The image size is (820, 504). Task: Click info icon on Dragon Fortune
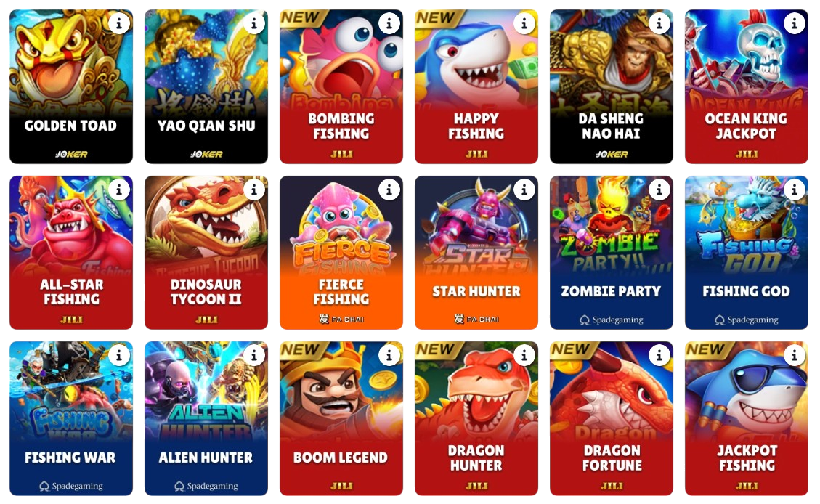tap(659, 356)
